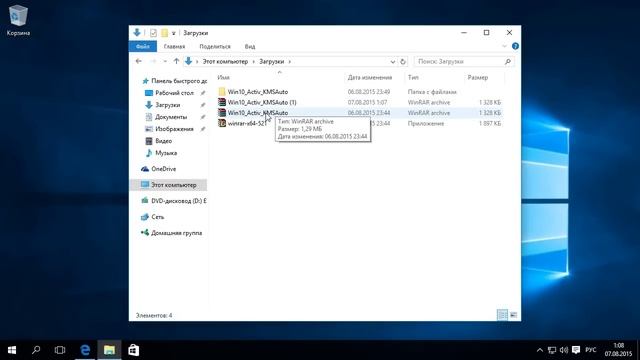The width and height of the screenshot is (640, 360).
Task: Go up one folder level with the up arrow
Action: point(176,61)
